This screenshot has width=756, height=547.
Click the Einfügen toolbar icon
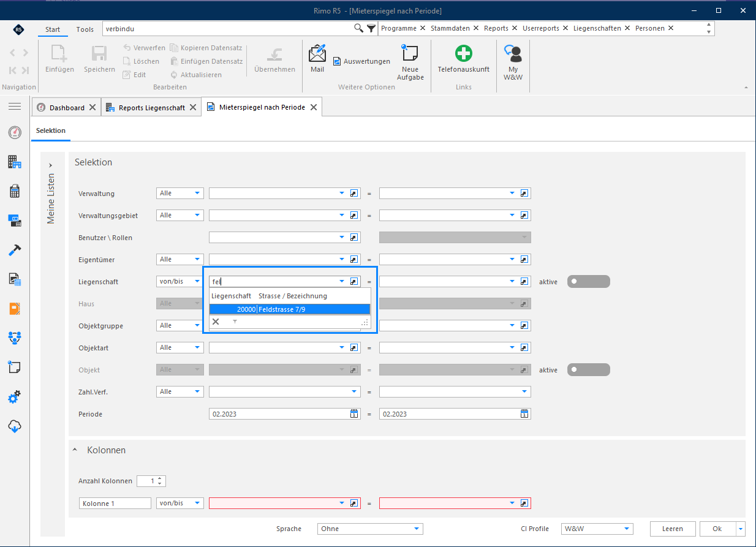[59, 58]
